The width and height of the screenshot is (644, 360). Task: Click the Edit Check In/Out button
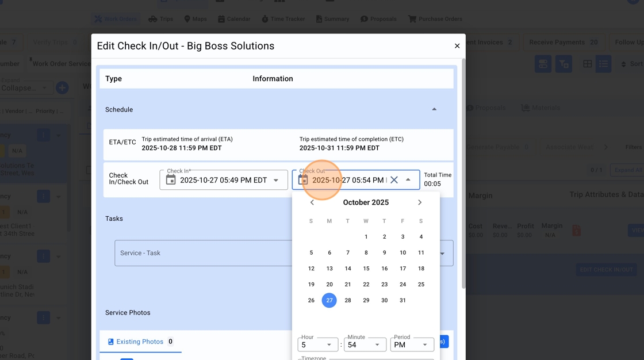point(606,270)
